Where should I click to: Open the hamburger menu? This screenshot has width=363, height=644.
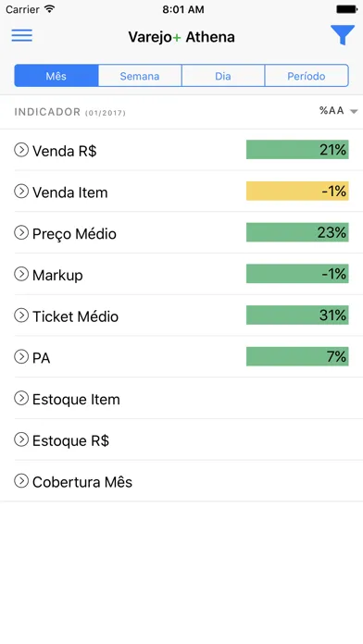(x=22, y=35)
